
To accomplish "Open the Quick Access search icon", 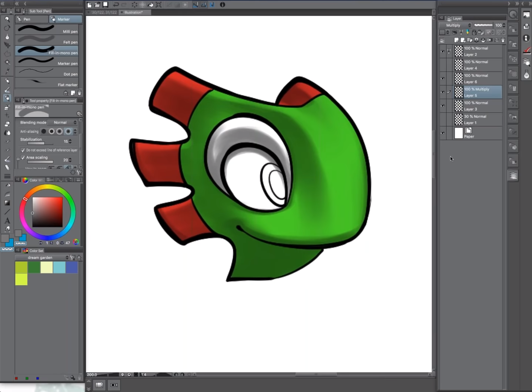I will pyautogui.click(x=513, y=15).
